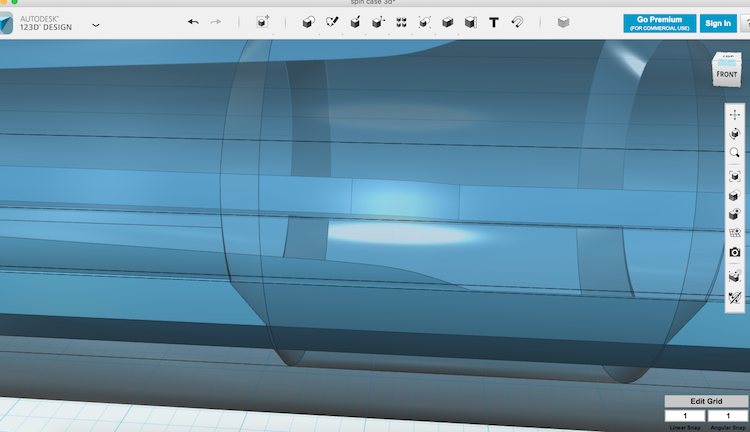Open the Sketch tool menu

[x=332, y=22]
